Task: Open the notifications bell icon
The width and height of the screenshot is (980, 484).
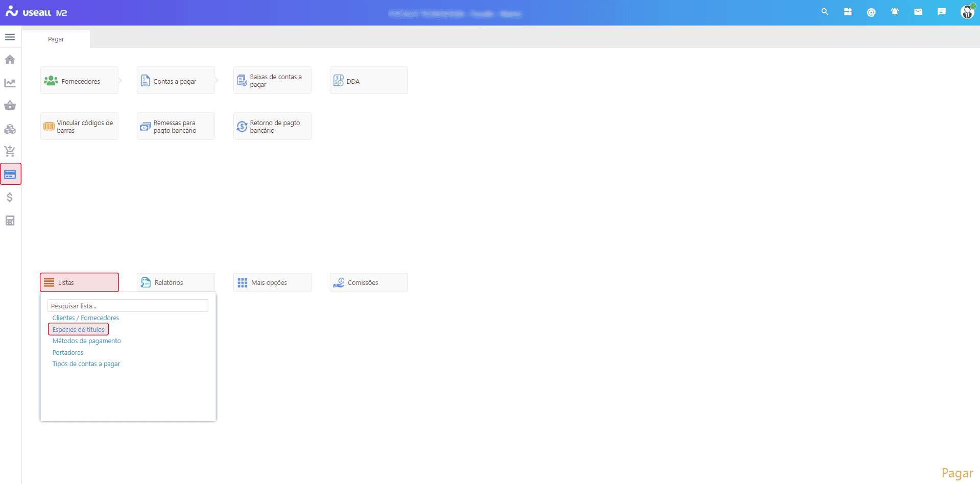Action: (894, 12)
